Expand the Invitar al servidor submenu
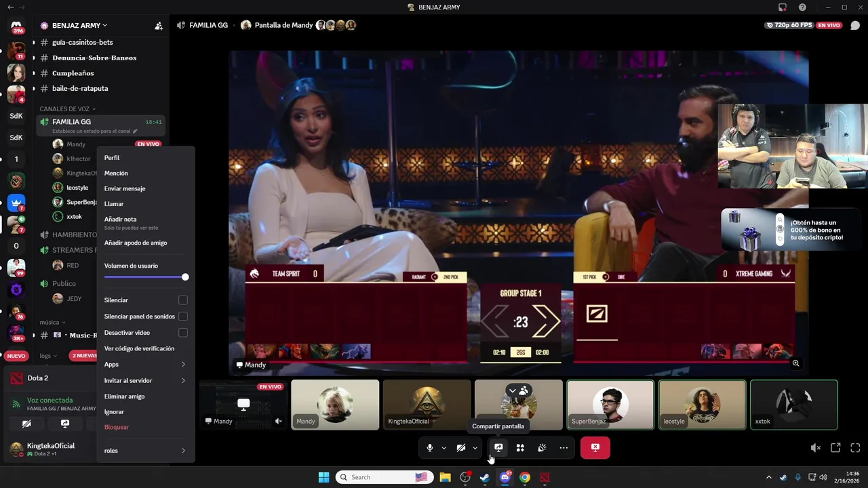 tap(146, 380)
